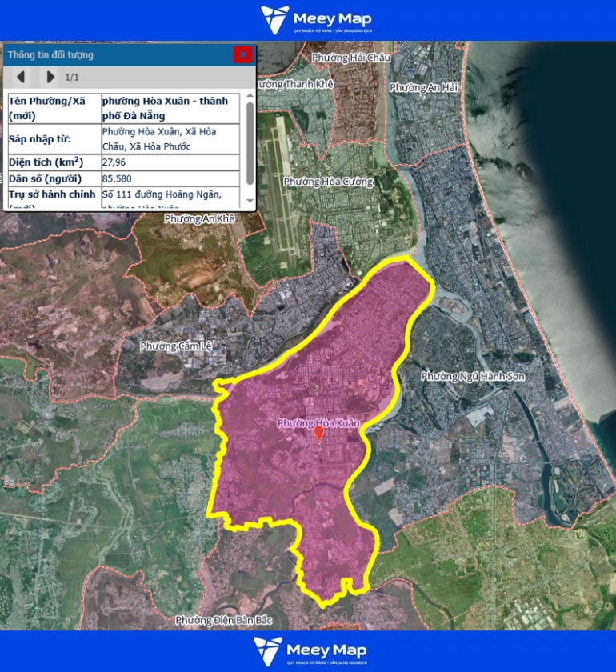
Task: Click the Phường Hòa Xuân label on map
Action: click(318, 422)
